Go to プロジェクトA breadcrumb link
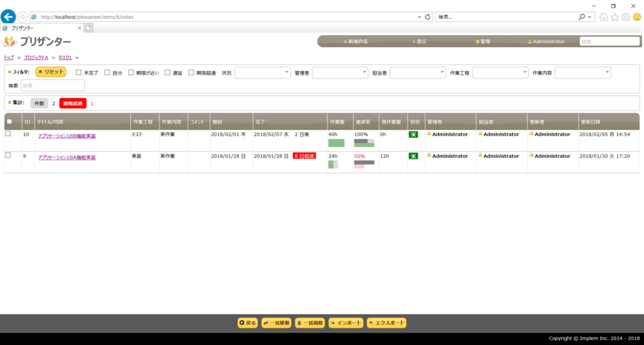This screenshot has height=345, width=644. pos(36,57)
